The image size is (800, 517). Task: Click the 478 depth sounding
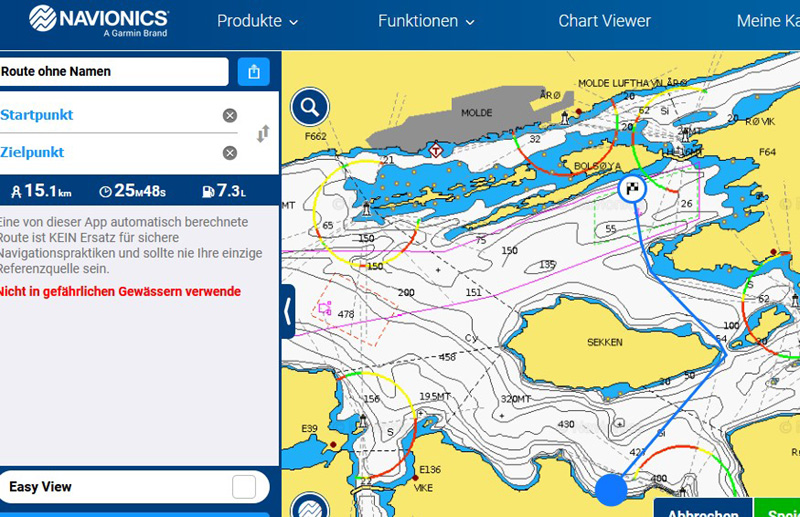click(x=346, y=314)
